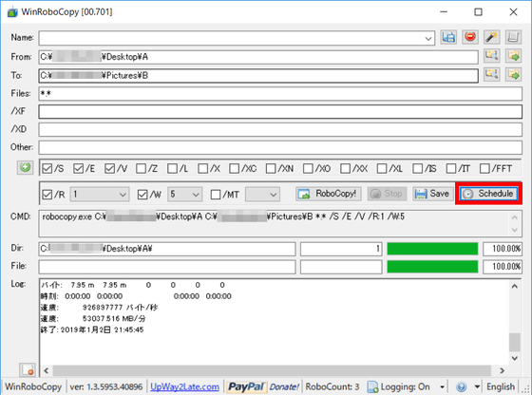Image resolution: width=532 pixels, height=395 pixels.
Task: Click the RoboCount: 3 status text
Action: (x=332, y=386)
